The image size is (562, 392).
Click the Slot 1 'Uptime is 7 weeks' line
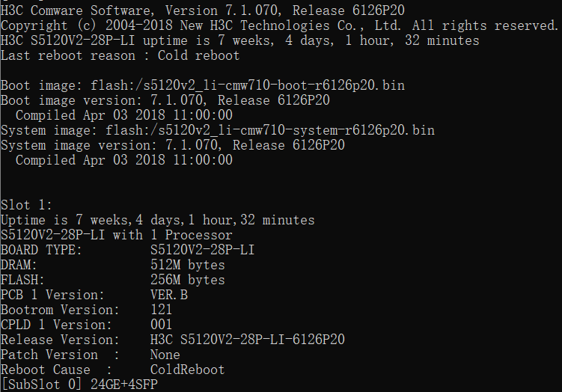[157, 220]
